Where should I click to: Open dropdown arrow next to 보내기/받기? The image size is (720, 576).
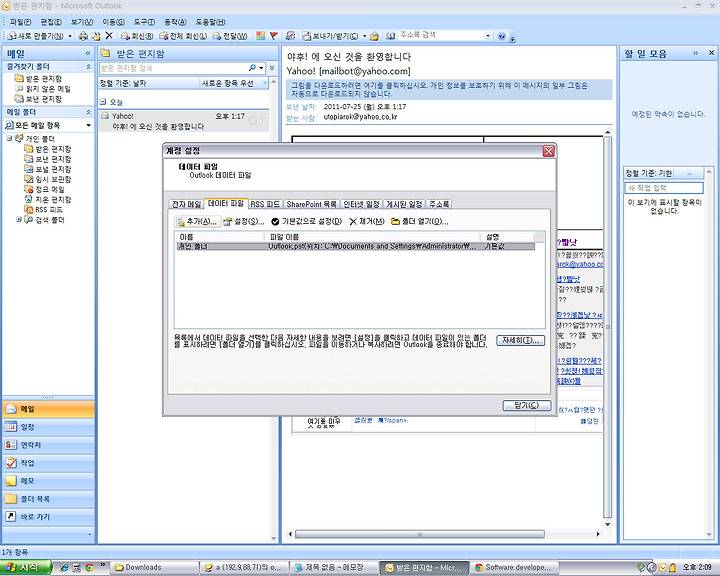pyautogui.click(x=365, y=36)
